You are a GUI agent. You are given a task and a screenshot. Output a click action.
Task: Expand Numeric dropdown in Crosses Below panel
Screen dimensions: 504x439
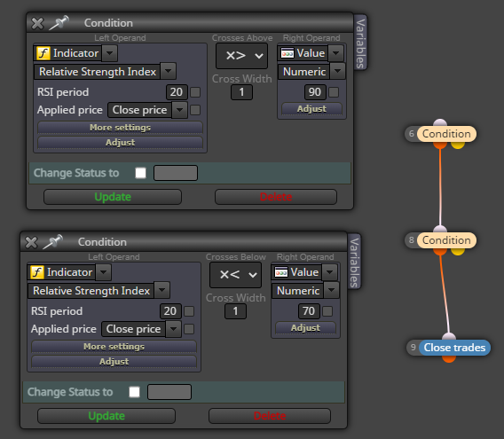click(x=331, y=291)
